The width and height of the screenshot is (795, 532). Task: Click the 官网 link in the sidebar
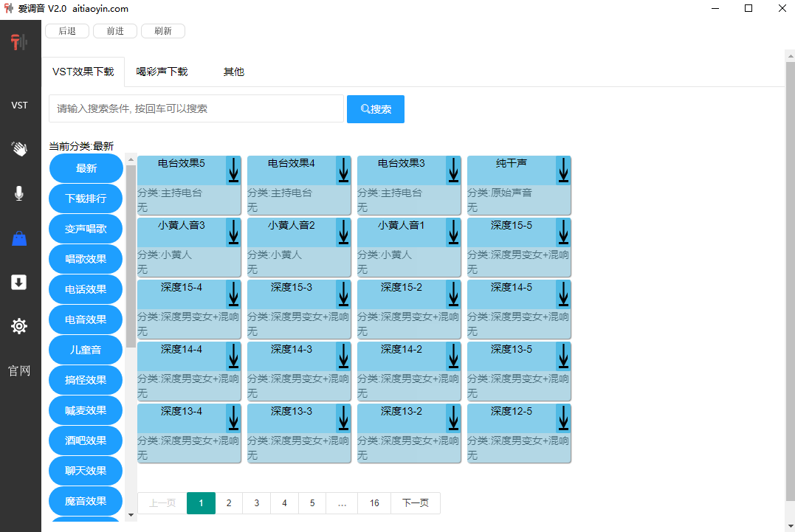tap(18, 370)
